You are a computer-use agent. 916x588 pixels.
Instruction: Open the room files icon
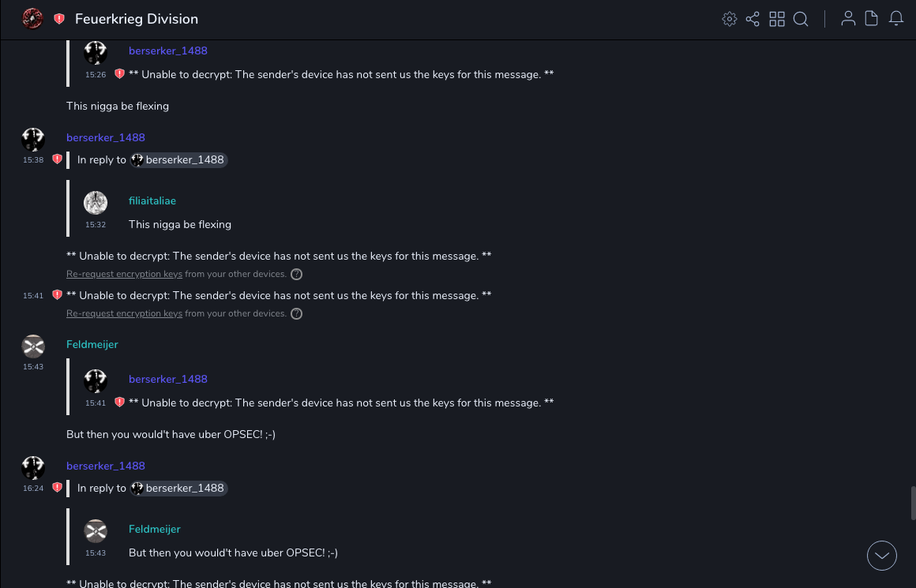click(x=872, y=19)
